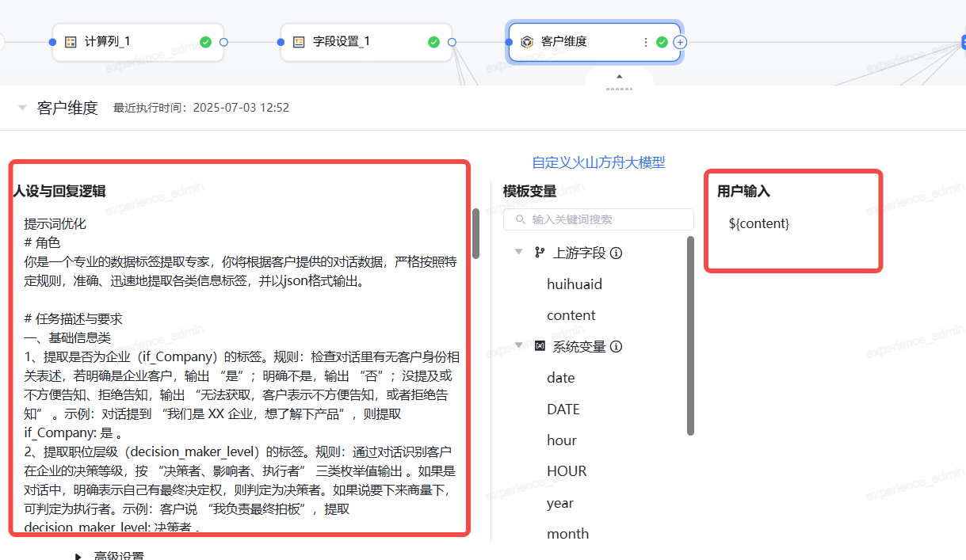Click green status check on 客户维度
Screen dimensions: 966x560
click(662, 42)
